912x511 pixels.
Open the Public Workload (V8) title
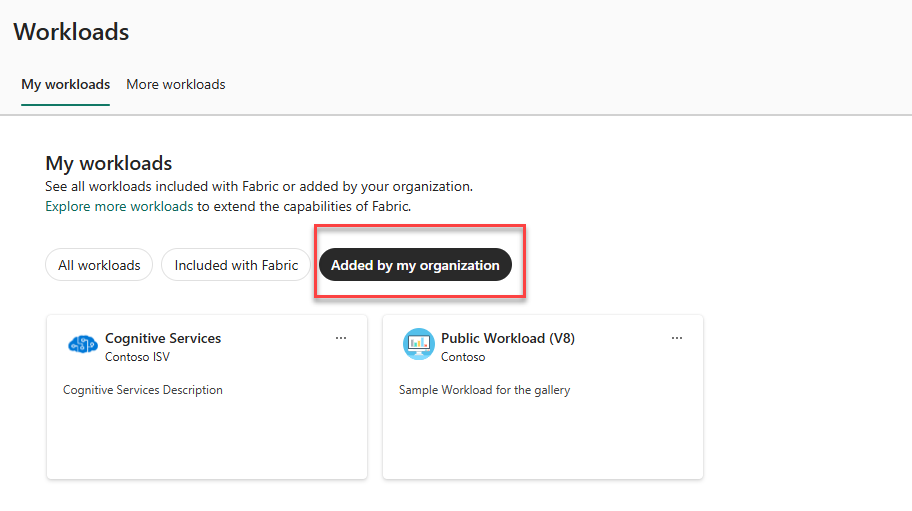coord(508,338)
